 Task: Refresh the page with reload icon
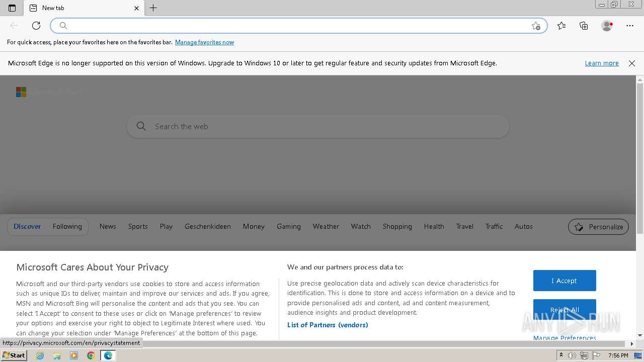click(36, 26)
